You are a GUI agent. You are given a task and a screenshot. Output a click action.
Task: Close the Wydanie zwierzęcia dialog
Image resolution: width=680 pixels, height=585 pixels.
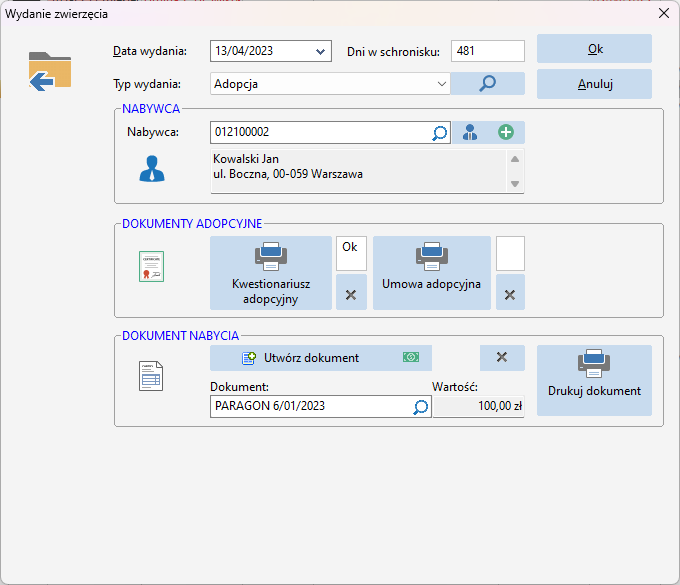(x=664, y=13)
